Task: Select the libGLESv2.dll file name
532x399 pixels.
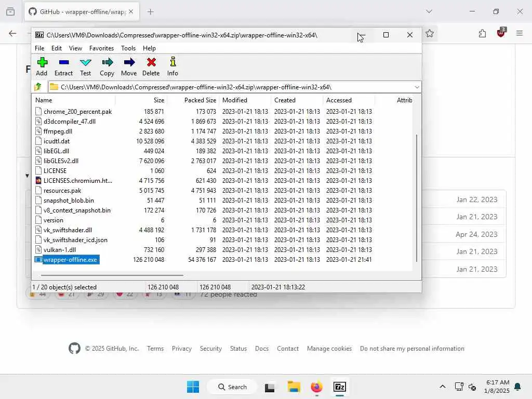Action: [61, 161]
